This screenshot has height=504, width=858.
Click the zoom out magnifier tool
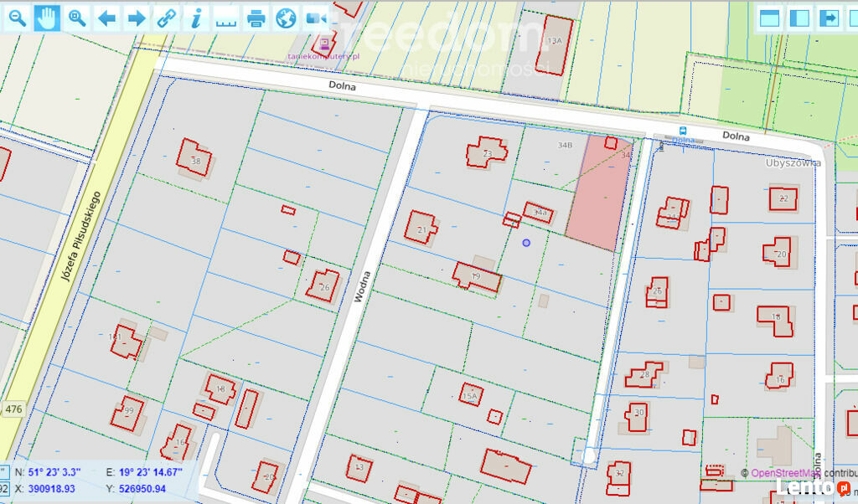tap(16, 18)
